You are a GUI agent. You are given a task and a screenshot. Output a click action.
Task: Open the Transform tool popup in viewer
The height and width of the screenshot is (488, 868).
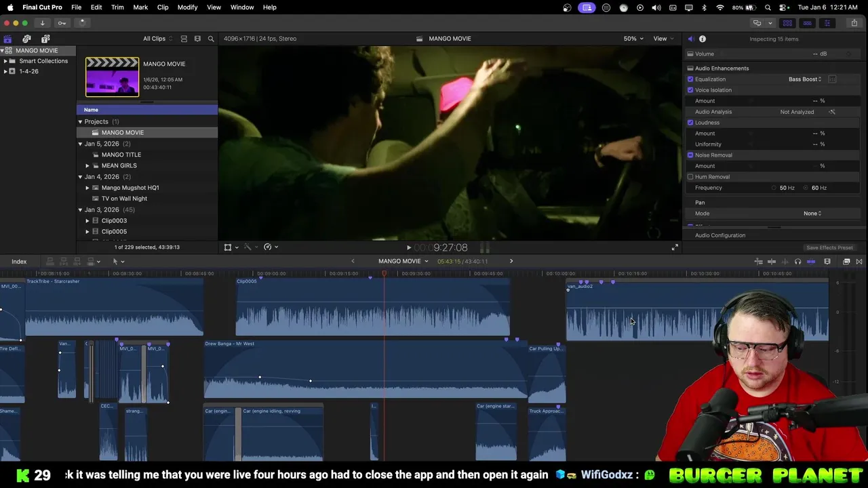231,247
